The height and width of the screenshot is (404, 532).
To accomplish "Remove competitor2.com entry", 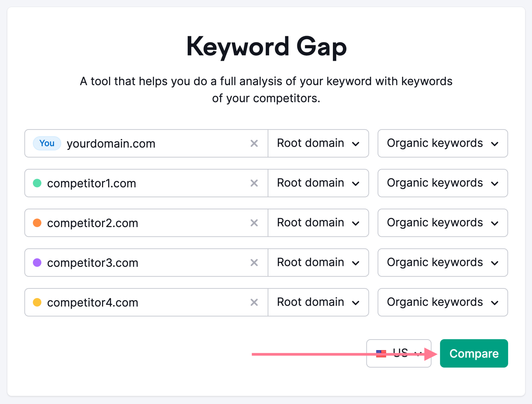I will (x=254, y=222).
